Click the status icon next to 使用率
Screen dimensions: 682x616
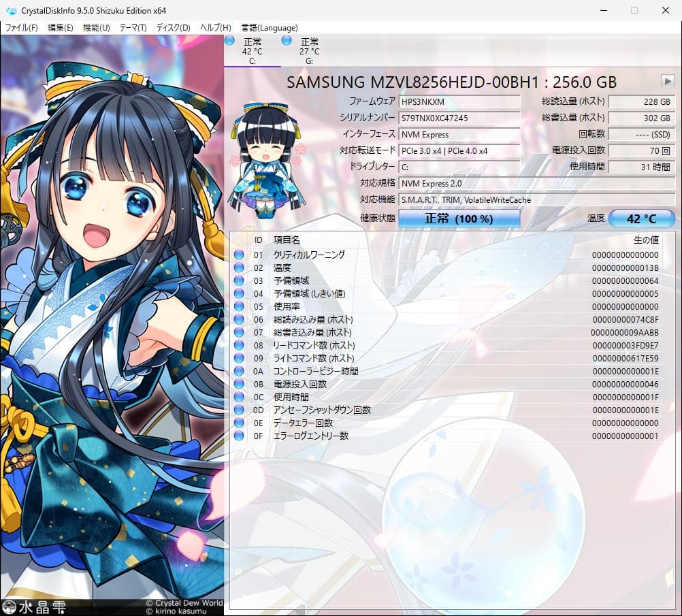pyautogui.click(x=239, y=306)
